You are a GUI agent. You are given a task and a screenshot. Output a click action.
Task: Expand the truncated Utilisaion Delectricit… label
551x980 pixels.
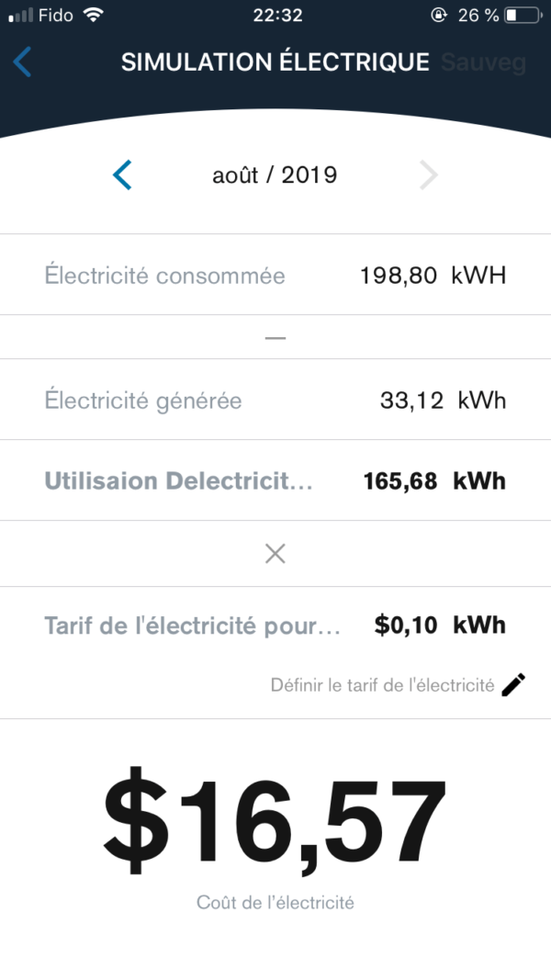pos(178,481)
